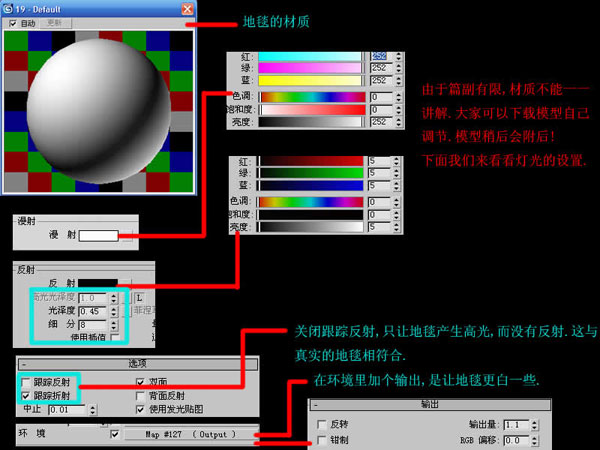Image resolution: width=600 pixels, height=450 pixels.
Task: Click the upper 饱和度 red saturation slider
Action: click(313, 110)
